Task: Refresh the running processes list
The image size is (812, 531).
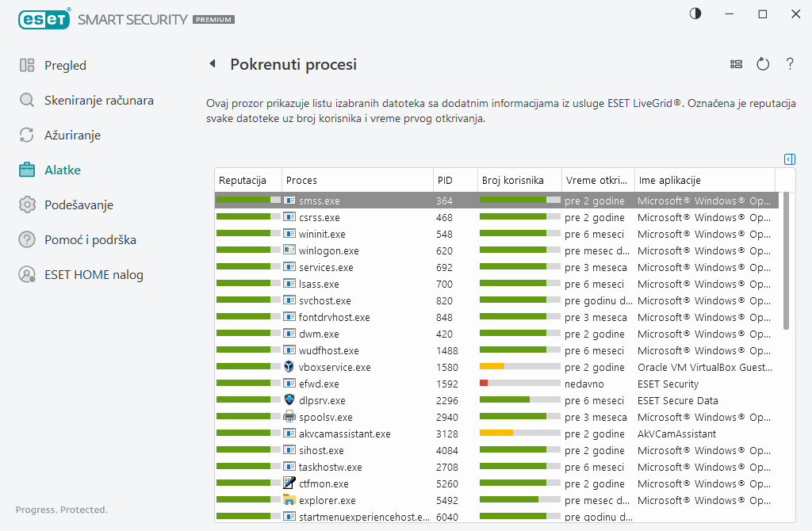Action: 763,64
